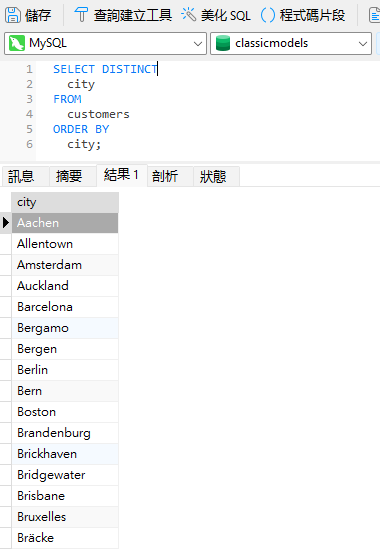Select the Brickhaven cell
380x553 pixels.
pyautogui.click(x=65, y=454)
